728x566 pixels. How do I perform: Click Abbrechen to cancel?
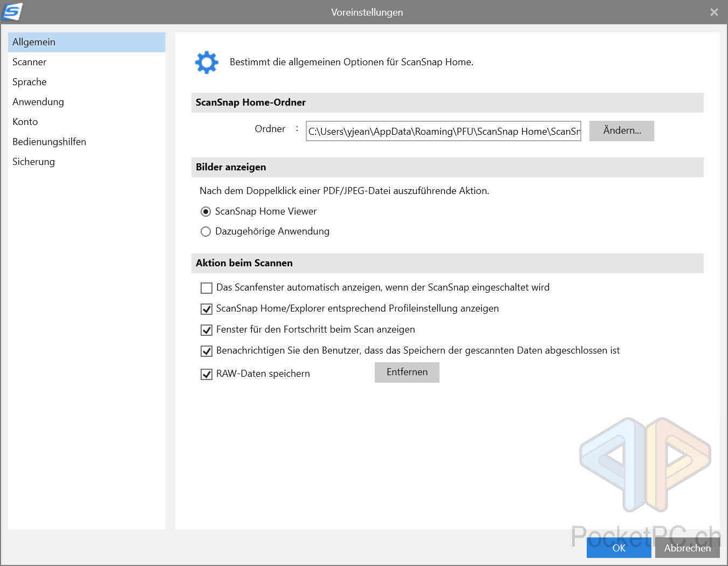pos(688,548)
